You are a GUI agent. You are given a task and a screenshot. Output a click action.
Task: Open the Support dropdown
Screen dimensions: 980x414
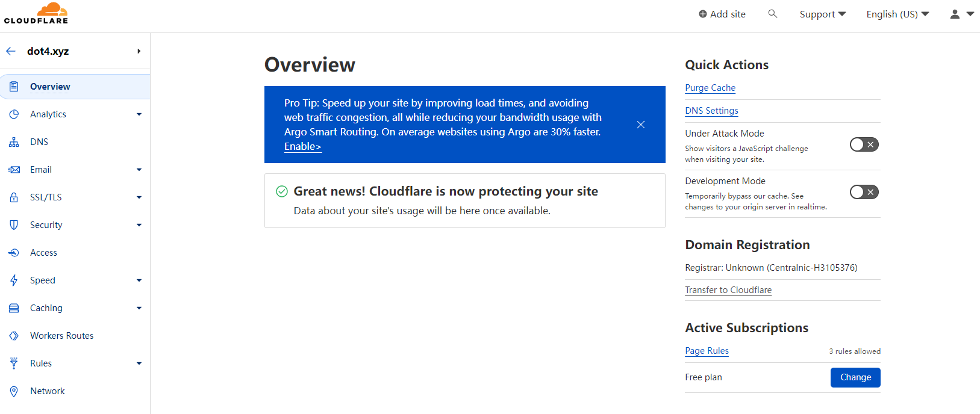pyautogui.click(x=822, y=14)
